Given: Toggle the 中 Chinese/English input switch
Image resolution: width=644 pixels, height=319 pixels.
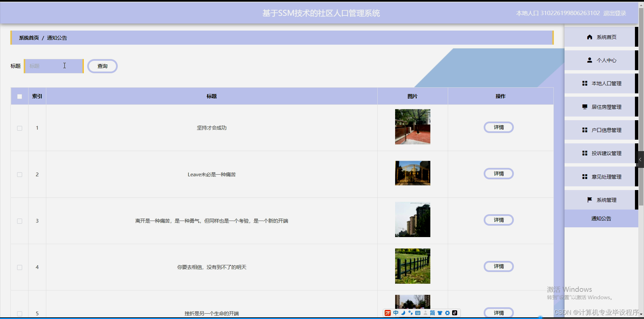Looking at the screenshot, I should pos(396,313).
